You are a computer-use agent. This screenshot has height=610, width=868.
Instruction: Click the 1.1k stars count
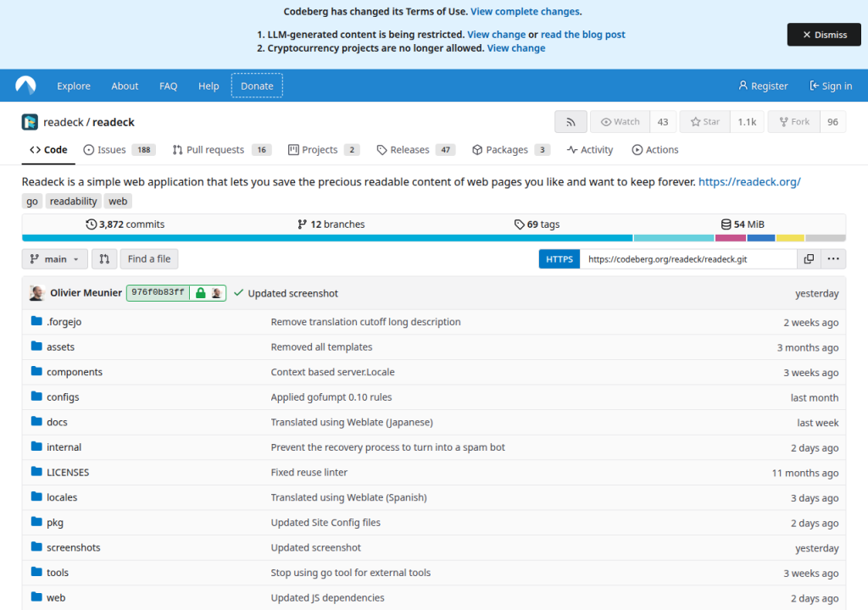coord(747,122)
